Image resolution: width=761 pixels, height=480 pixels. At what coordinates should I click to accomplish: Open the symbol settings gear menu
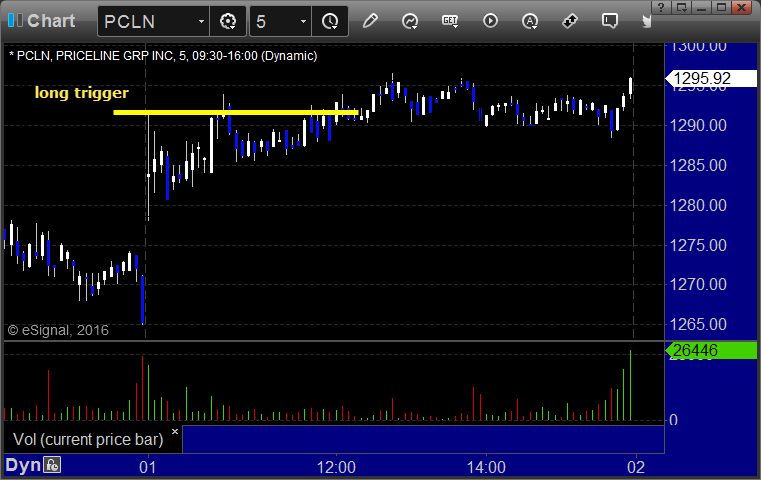228,21
